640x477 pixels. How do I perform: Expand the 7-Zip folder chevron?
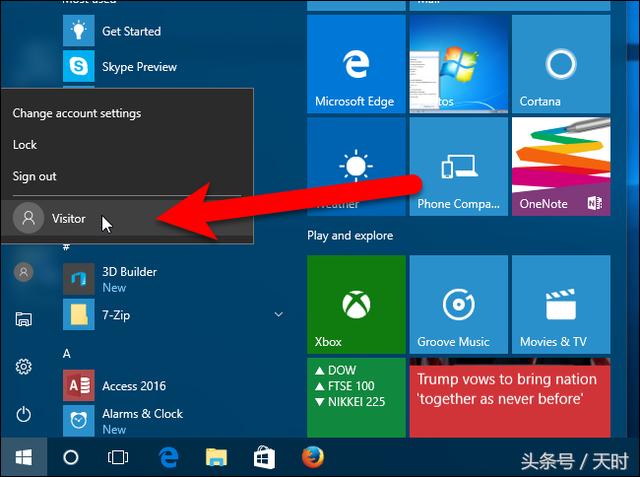pyautogui.click(x=279, y=314)
